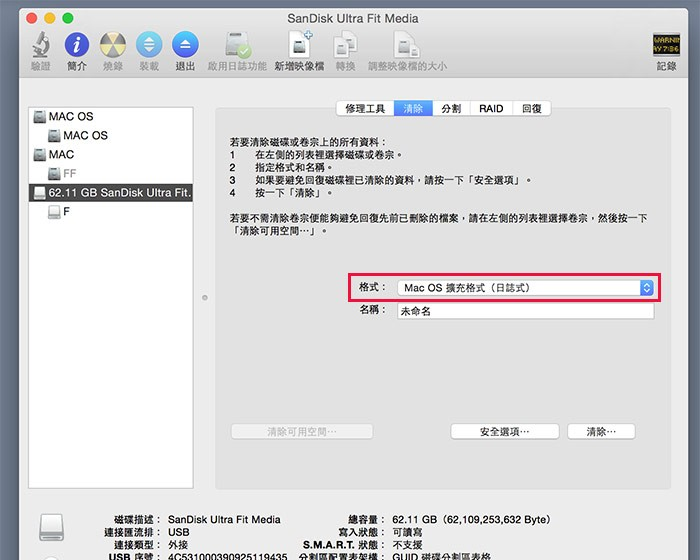Click the green zoom window button

pos(68,18)
